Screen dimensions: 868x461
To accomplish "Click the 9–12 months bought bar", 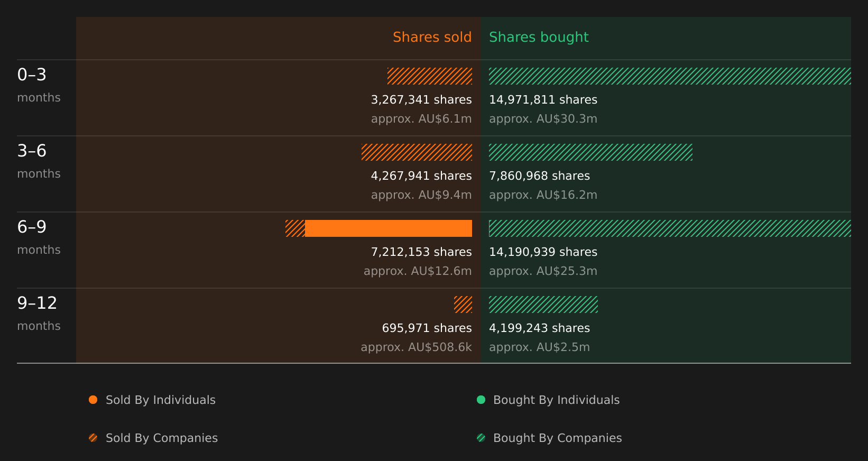I will click(543, 305).
